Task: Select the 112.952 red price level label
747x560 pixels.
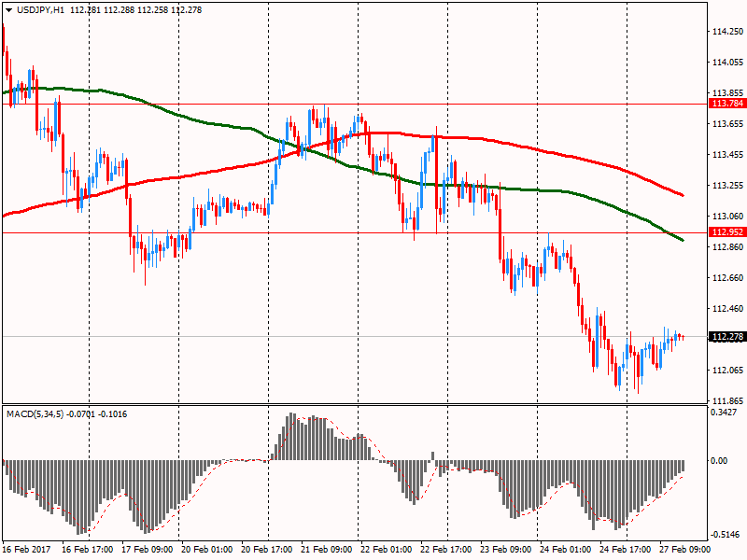Action: pyautogui.click(x=727, y=231)
